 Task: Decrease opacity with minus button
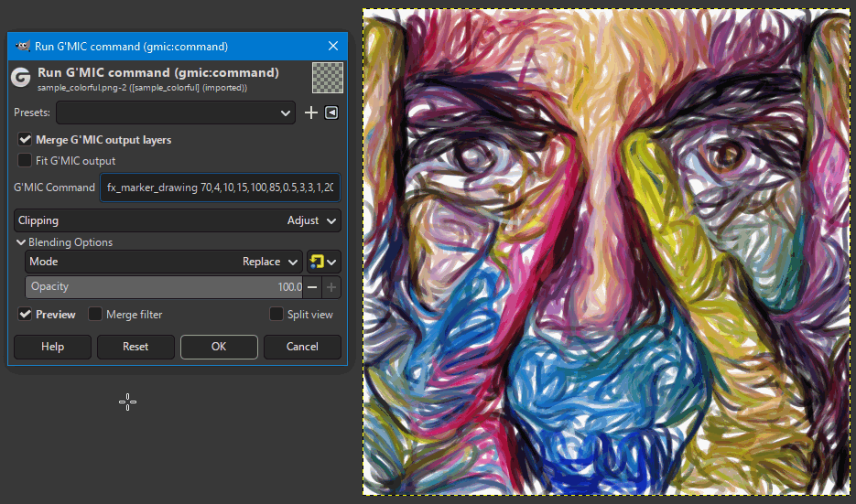tap(312, 287)
